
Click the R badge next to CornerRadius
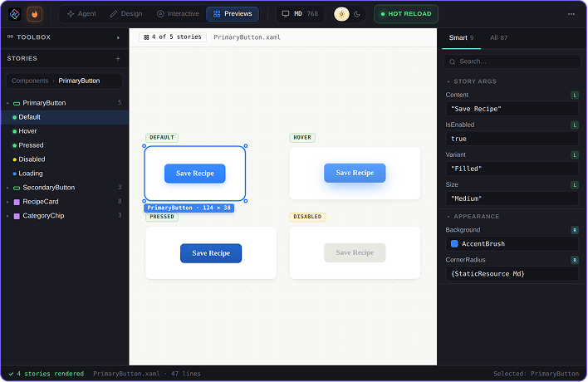click(x=575, y=260)
